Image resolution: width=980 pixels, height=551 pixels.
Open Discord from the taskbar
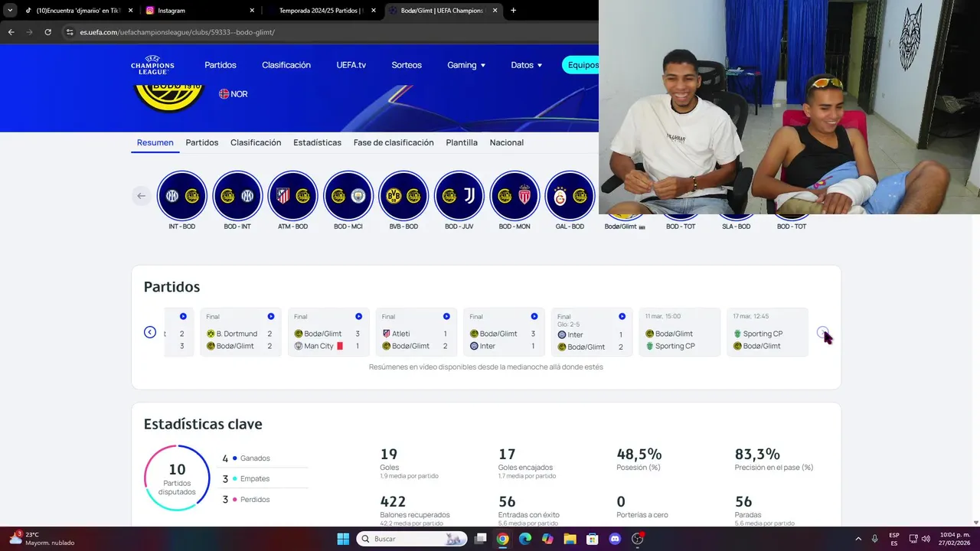615,539
